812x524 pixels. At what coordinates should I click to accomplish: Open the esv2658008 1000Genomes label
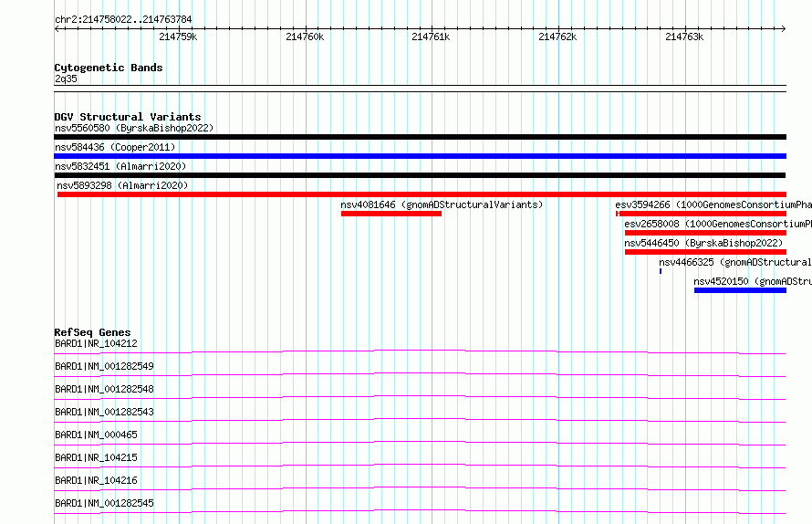(x=718, y=224)
